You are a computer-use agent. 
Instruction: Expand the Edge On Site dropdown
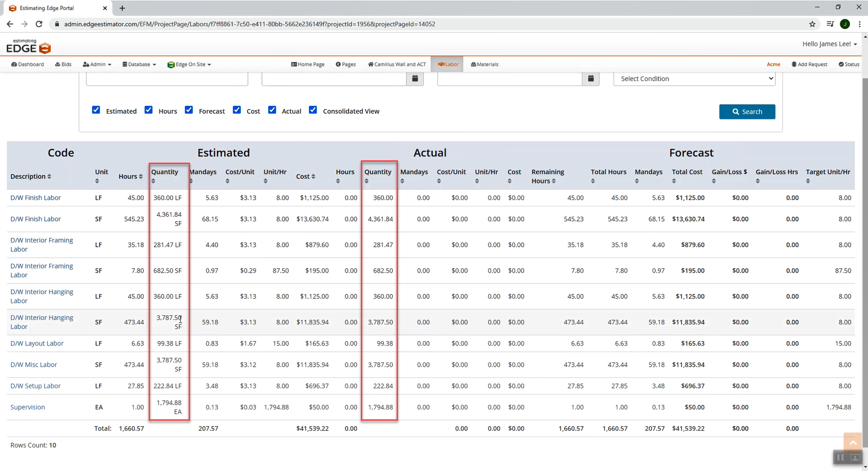point(189,64)
